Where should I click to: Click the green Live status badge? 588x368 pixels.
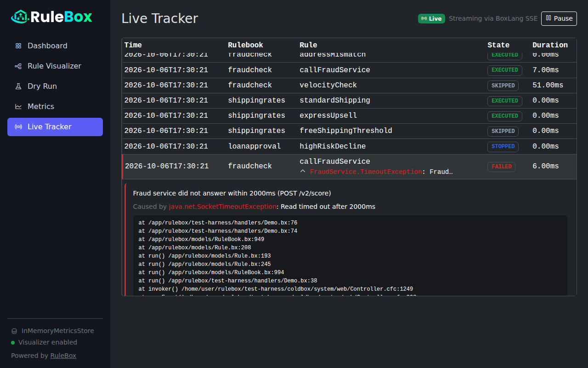point(431,18)
